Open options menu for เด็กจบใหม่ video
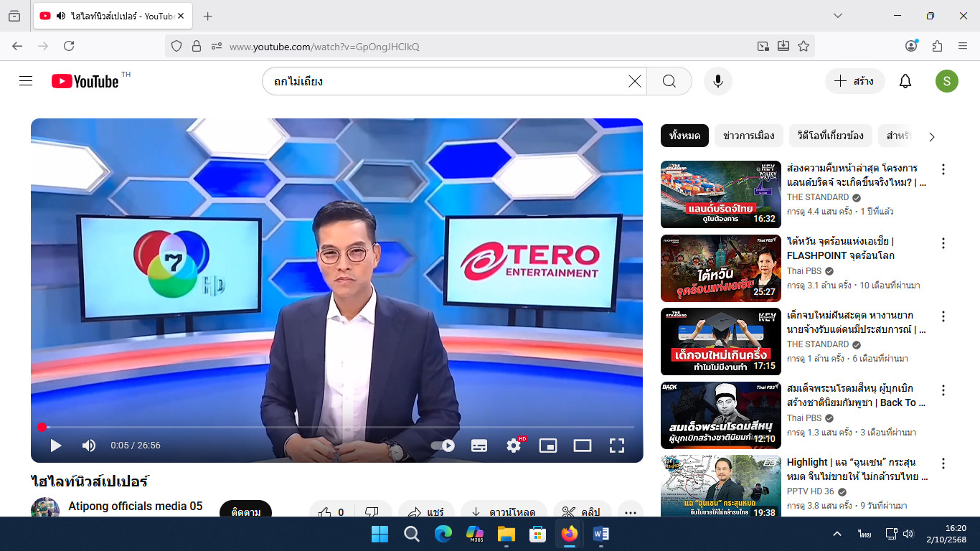This screenshot has height=551, width=980. tap(943, 316)
